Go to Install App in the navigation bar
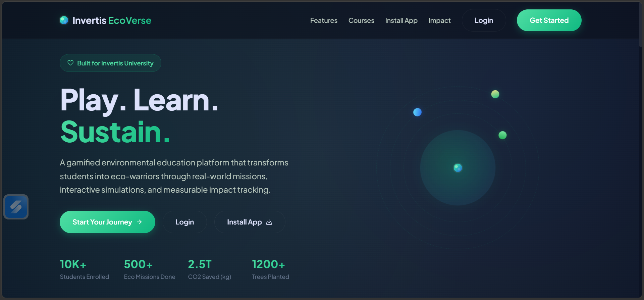Image resolution: width=644 pixels, height=300 pixels. click(401, 20)
